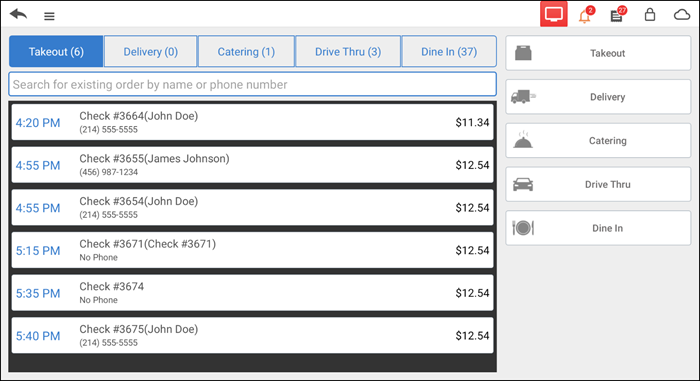The image size is (700, 381).
Task: Switch to the Catering (1) tab
Action: coord(246,51)
